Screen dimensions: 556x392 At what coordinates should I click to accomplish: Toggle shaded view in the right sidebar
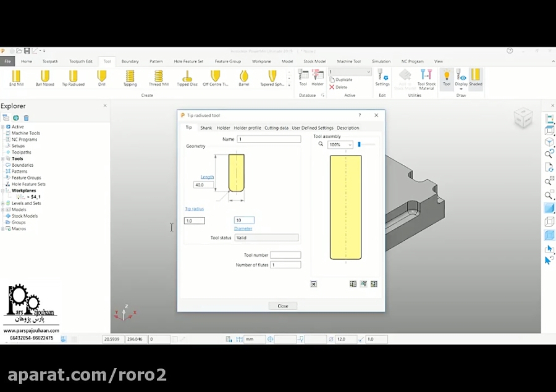pyautogui.click(x=549, y=208)
